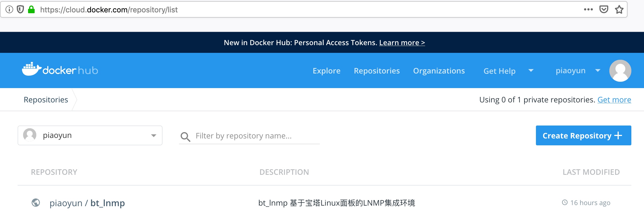
Task: Open the user avatar in header
Action: tap(620, 71)
